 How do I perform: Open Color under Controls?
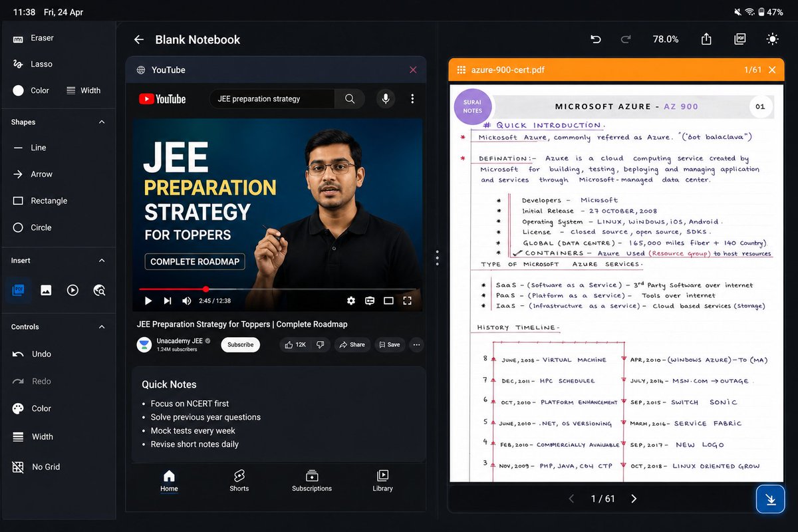31,408
